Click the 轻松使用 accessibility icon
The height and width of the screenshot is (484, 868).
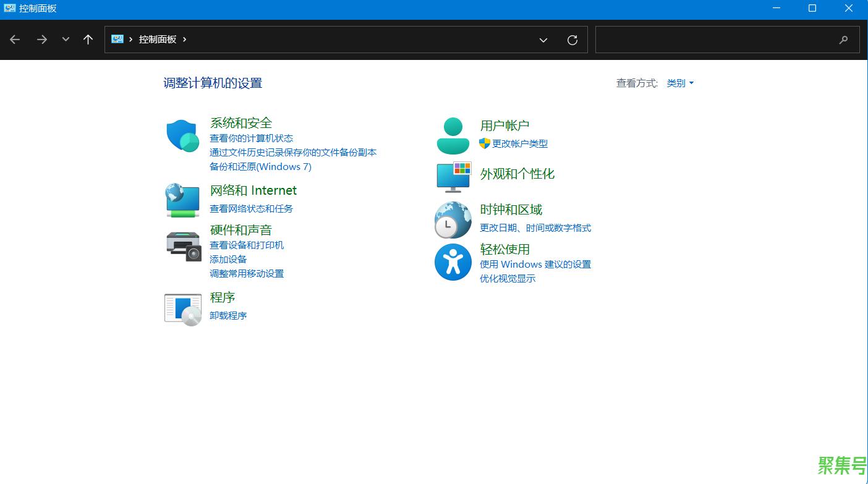453,262
